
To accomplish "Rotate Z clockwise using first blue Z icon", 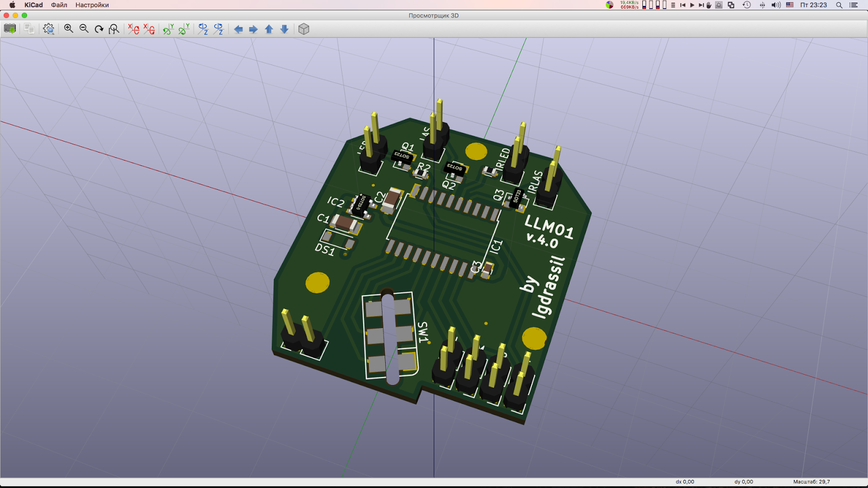I will point(203,29).
